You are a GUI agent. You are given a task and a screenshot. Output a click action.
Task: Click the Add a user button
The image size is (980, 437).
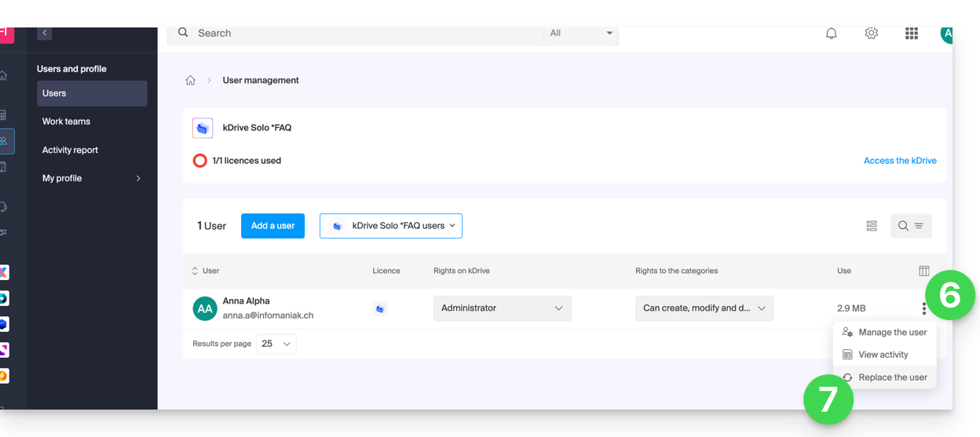pos(272,226)
